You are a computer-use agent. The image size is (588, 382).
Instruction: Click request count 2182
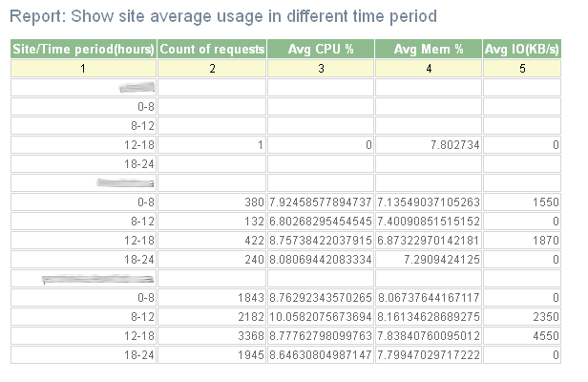click(x=251, y=317)
